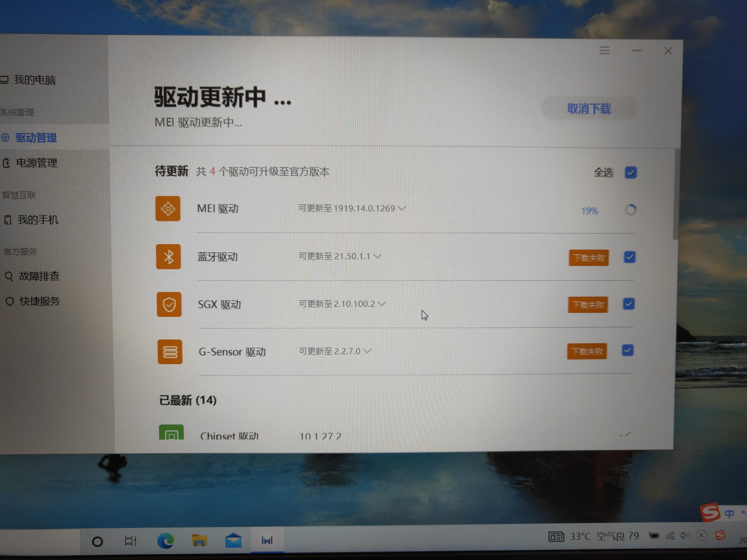
Task: Click the 已最新 (14) section heading
Action: pyautogui.click(x=188, y=400)
